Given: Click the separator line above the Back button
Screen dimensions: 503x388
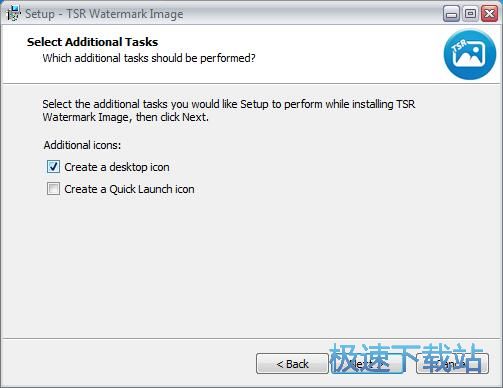Looking at the screenshot, I should pos(251,339).
